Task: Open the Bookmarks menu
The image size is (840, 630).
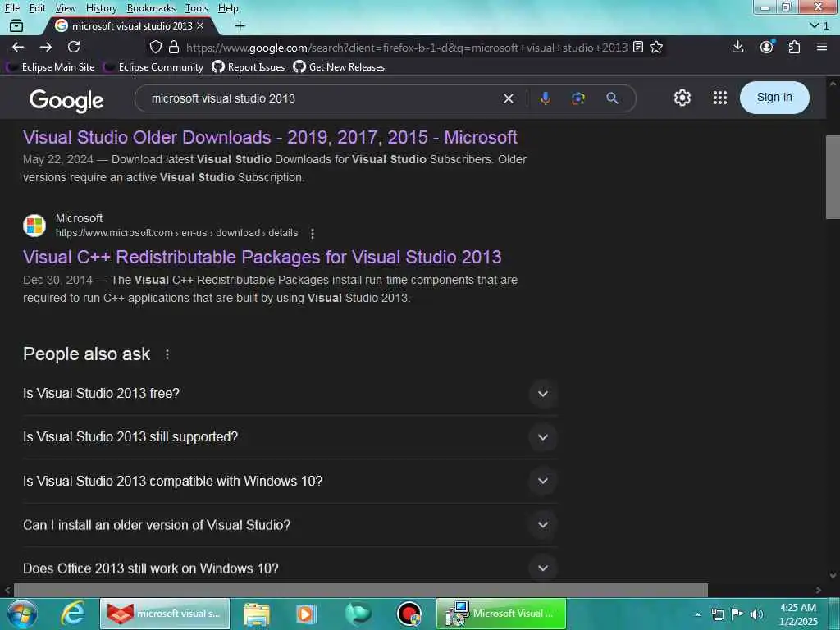Action: pos(151,8)
